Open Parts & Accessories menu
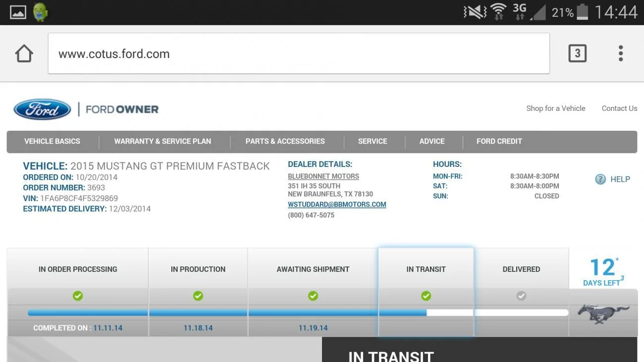644x362 pixels. click(x=285, y=141)
